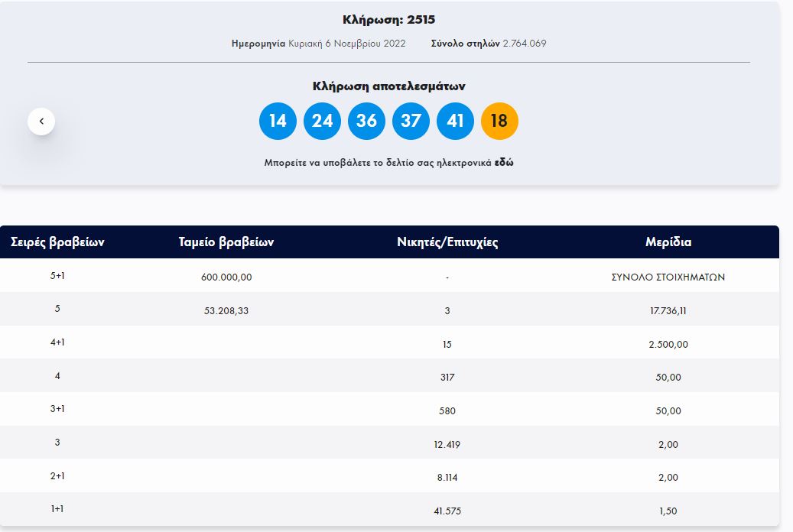Screen dimensions: 793x532
Task: Click the 12.419 winners count
Action: pyautogui.click(x=447, y=444)
